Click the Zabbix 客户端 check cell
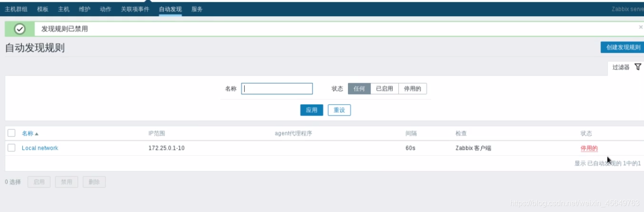Viewport: 644px width, 212px height. (473, 148)
